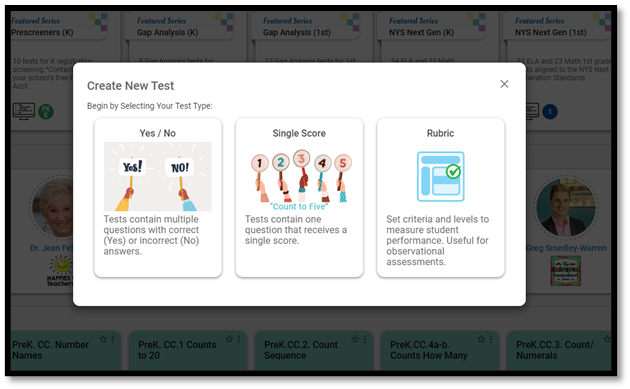This screenshot has height=389, width=630.
Task: Choose the Single Score test type card
Action: coord(299,197)
